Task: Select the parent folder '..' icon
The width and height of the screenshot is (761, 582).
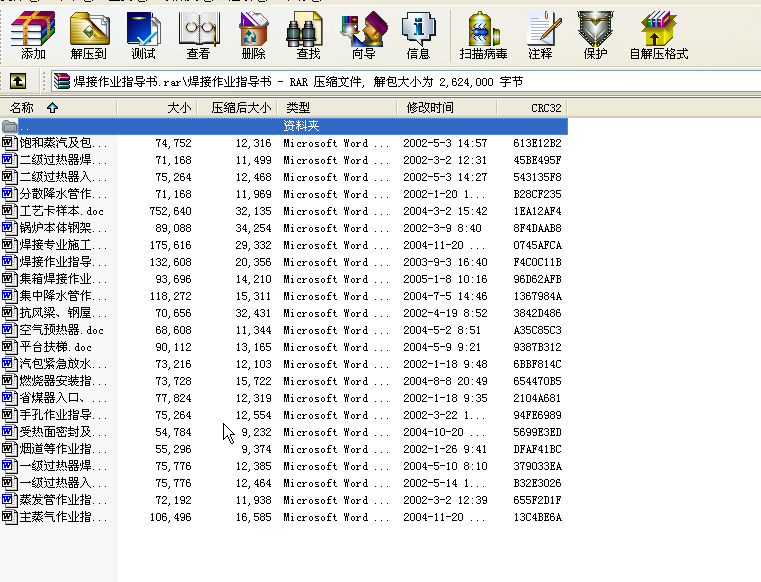Action: pos(10,127)
